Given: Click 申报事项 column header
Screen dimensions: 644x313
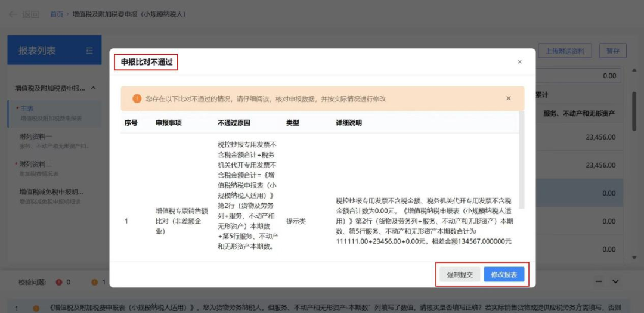Looking at the screenshot, I should tap(168, 123).
